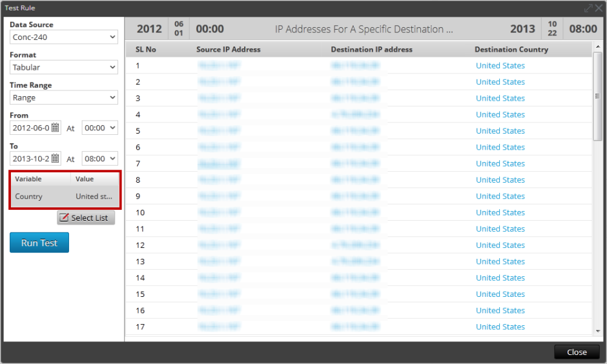Click the Select List button
607x364 pixels.
(86, 217)
